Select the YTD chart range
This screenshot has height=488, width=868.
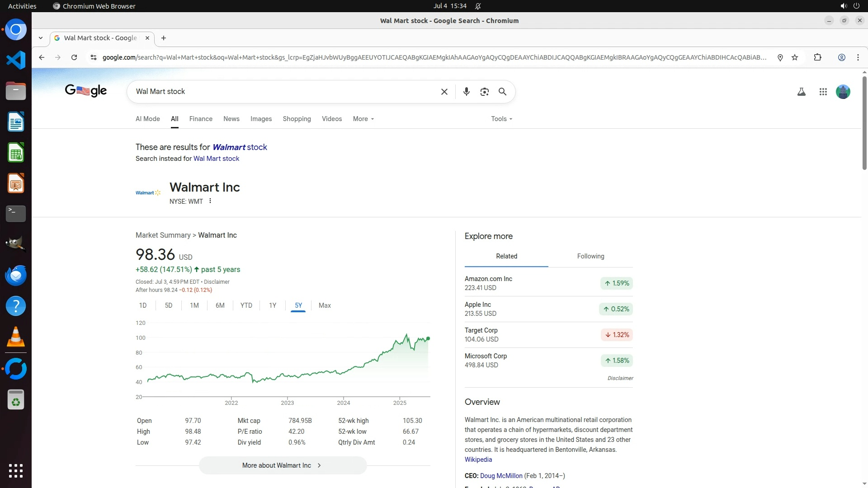pos(246,305)
